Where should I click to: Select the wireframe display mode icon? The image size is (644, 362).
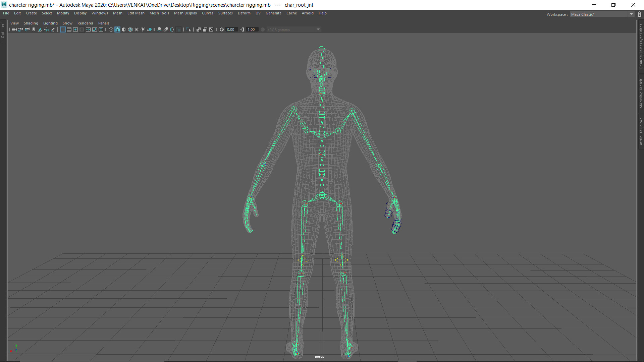point(111,29)
